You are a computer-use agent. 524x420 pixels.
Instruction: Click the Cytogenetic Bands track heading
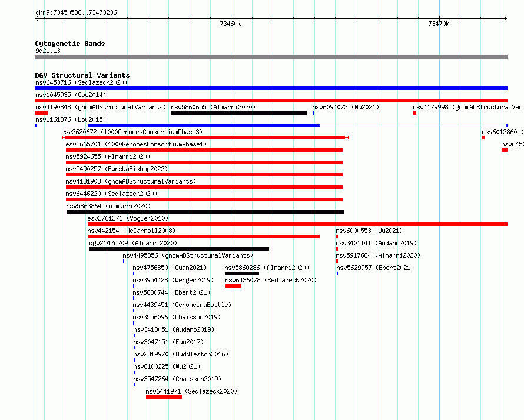coord(70,44)
